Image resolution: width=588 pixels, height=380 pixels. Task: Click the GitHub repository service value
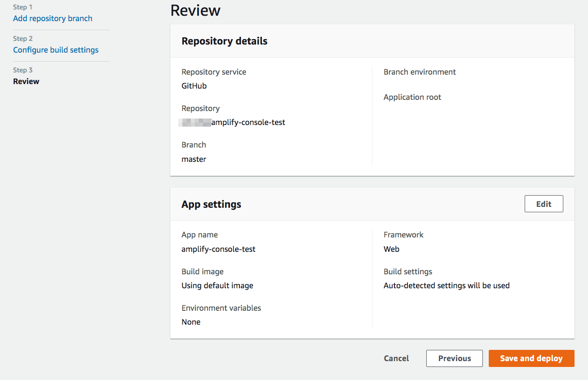tap(194, 86)
